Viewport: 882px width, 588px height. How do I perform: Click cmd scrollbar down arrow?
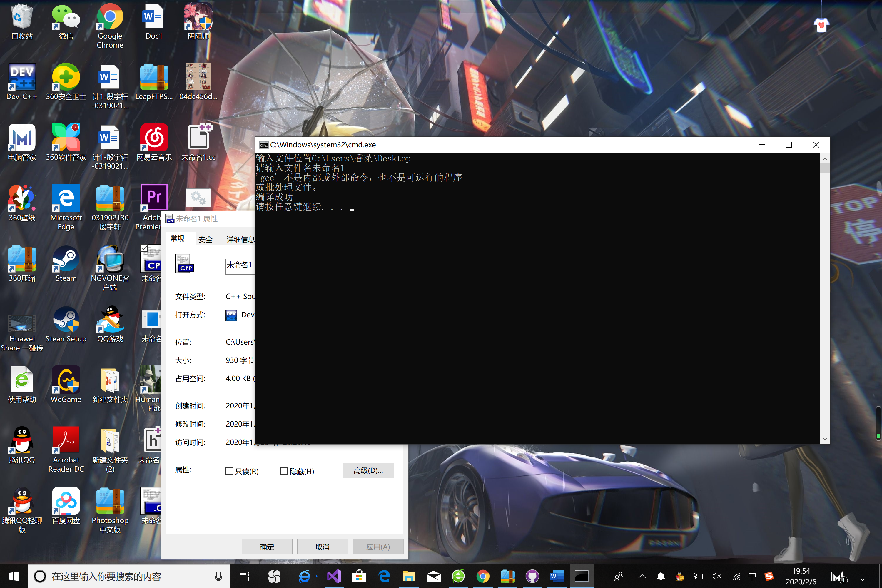[x=825, y=439]
